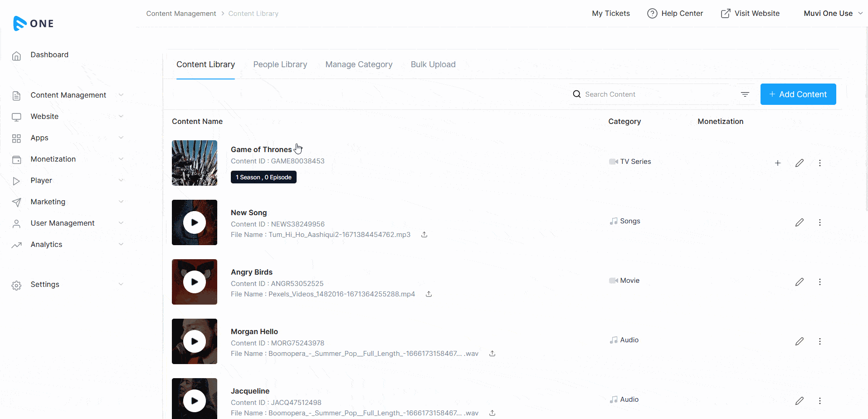Click the Monetization wallet icon
Image resolution: width=868 pixels, height=419 pixels.
point(17,160)
